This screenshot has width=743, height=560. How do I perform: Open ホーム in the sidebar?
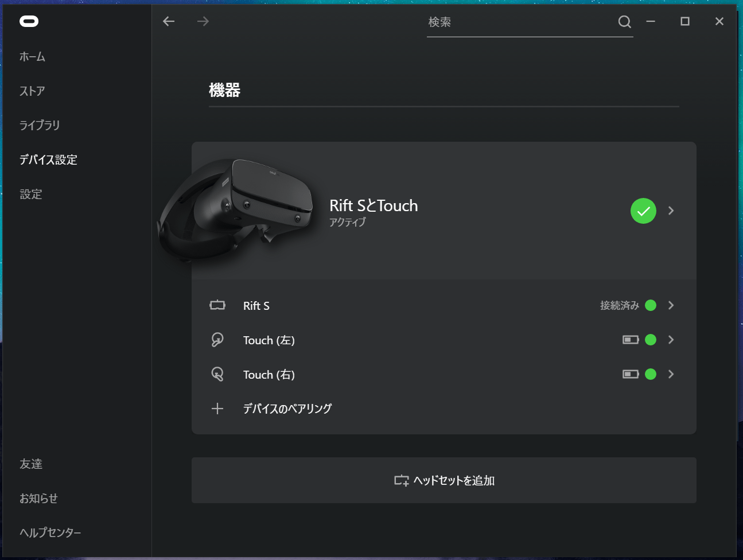[x=32, y=56]
